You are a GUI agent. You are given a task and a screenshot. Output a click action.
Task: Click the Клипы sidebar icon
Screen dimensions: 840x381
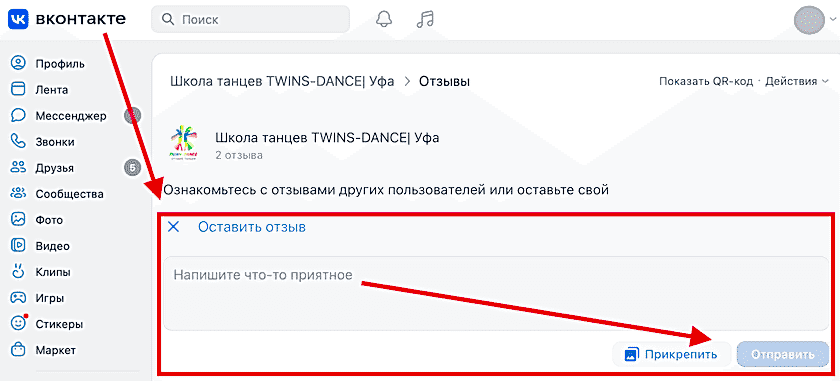tap(18, 272)
